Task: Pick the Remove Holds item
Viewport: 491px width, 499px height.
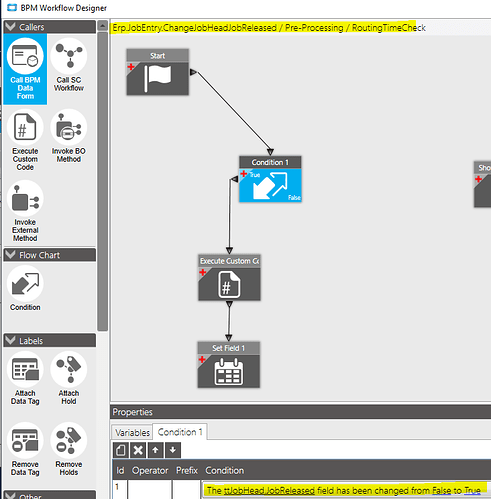Action: 69,450
